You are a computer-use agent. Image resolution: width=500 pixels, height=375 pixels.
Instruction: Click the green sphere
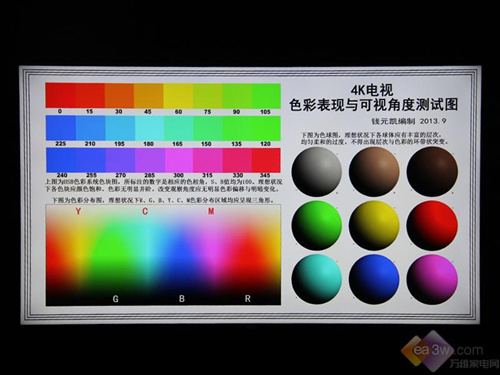click(317, 226)
